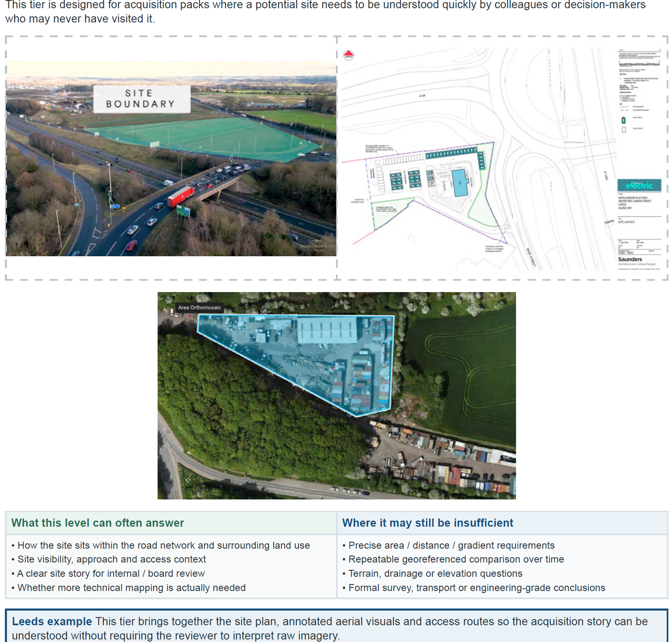Click the aerial photo with Site Boundary label
Screen dimensions: 672x642
coord(171,159)
